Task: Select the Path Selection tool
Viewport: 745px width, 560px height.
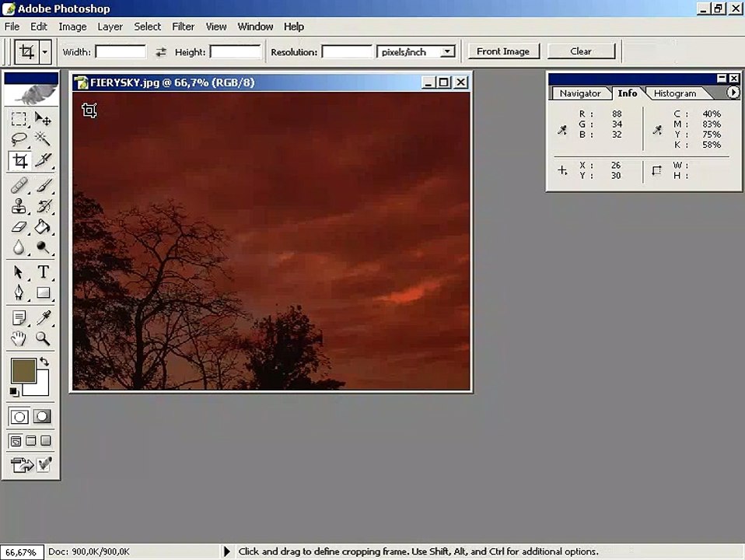Action: 19,272
